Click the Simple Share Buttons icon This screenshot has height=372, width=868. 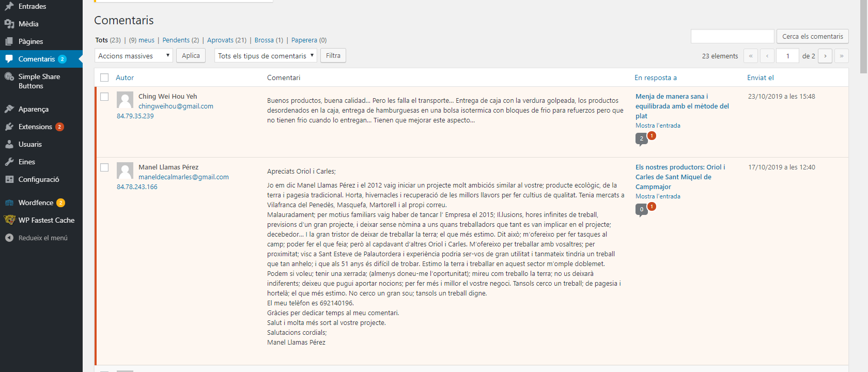click(x=9, y=76)
